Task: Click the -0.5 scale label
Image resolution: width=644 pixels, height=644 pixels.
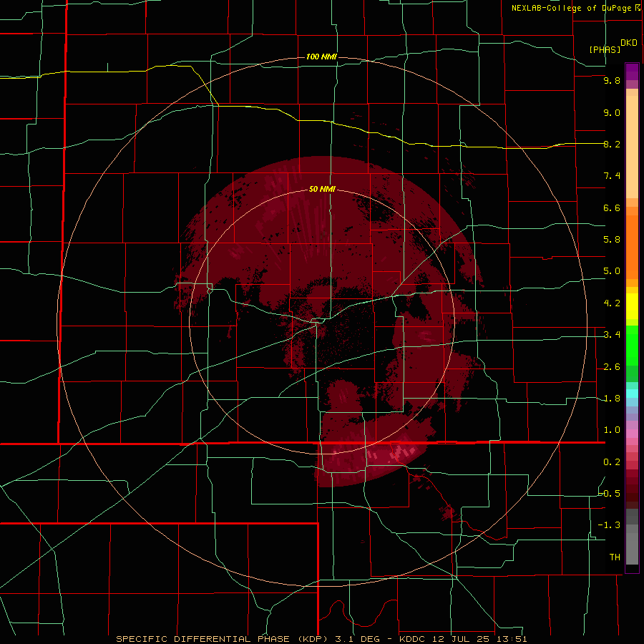Action: coord(610,494)
